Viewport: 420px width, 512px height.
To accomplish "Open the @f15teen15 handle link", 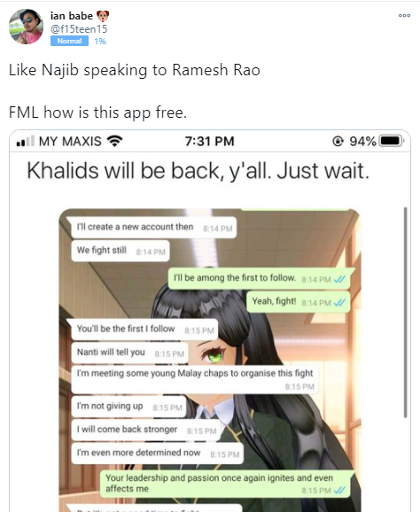I will point(79,29).
